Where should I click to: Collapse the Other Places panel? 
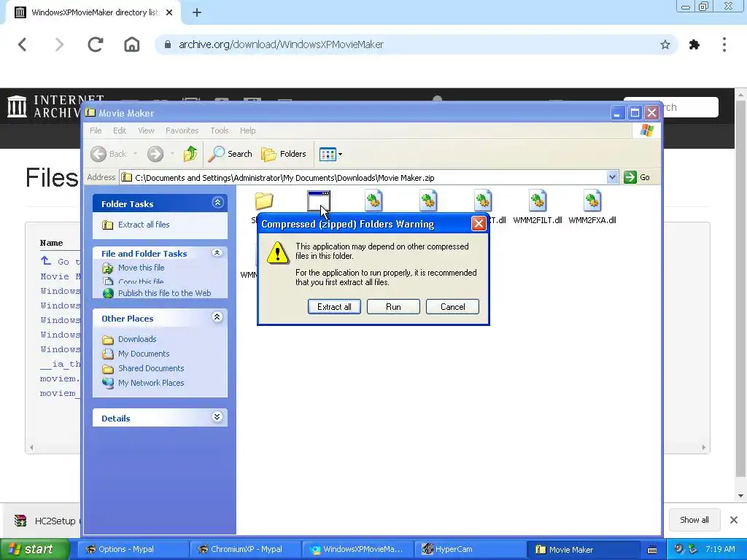click(217, 317)
